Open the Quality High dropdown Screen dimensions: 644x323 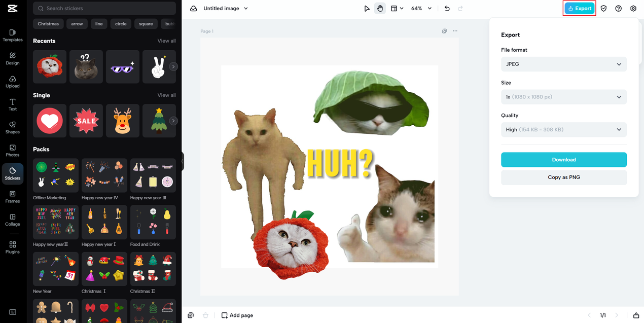pos(564,130)
